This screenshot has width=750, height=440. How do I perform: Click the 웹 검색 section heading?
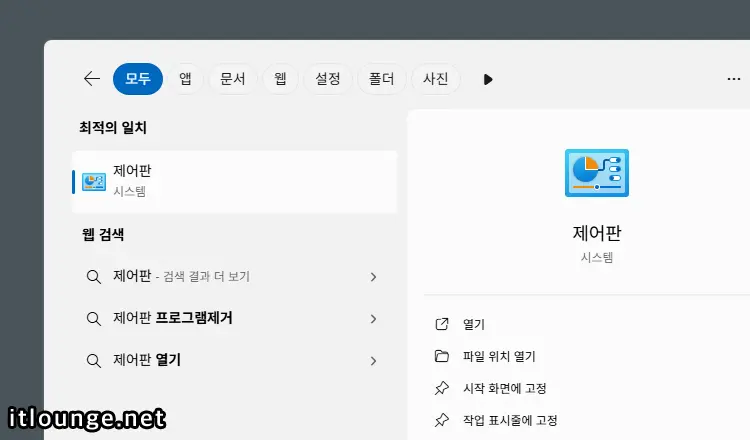[103, 234]
